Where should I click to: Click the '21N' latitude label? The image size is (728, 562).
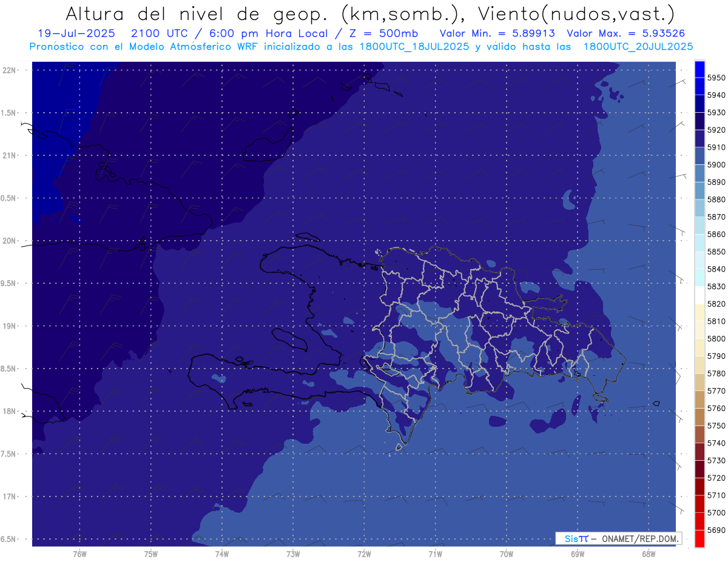[x=10, y=156]
